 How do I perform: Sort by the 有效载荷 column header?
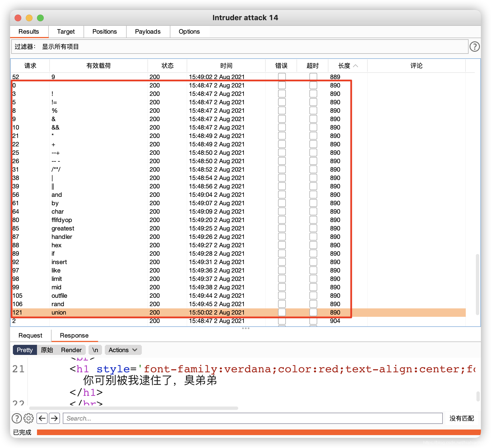(x=99, y=66)
